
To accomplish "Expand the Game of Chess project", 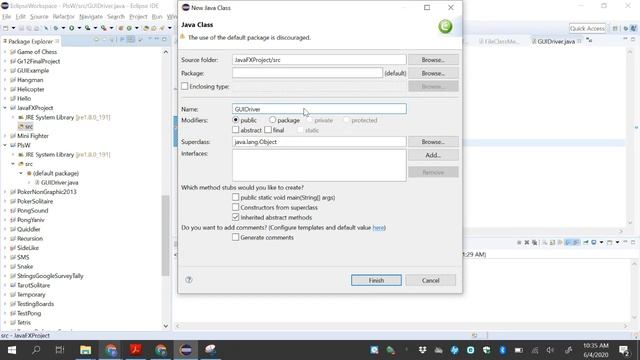I will [x=5, y=52].
